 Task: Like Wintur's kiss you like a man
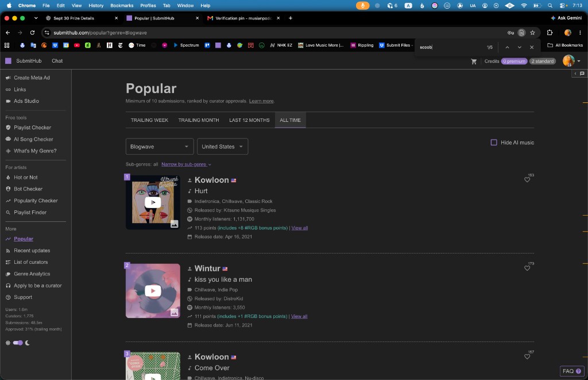(527, 268)
